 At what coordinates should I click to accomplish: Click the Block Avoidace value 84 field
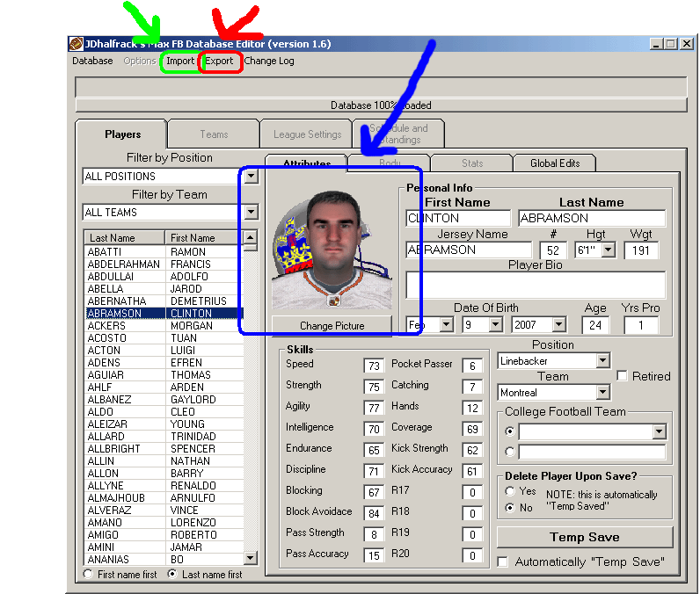(x=374, y=513)
